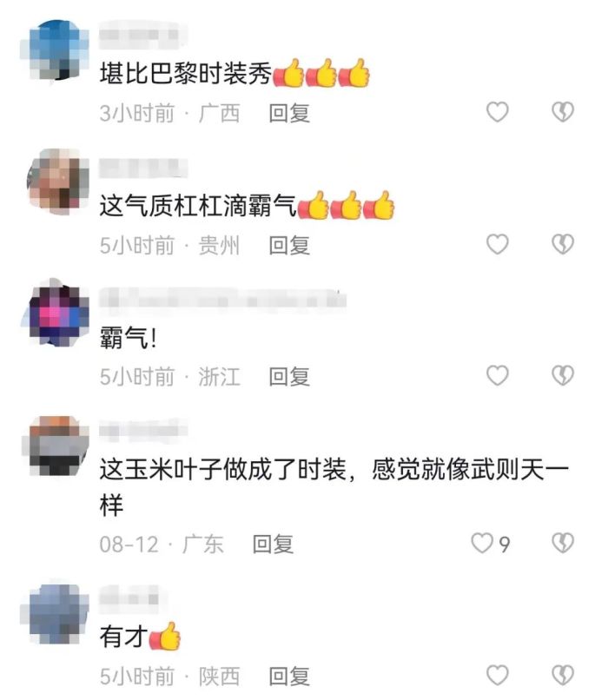Open the 陕西 commenter's gray-blue avatar

(x=56, y=612)
